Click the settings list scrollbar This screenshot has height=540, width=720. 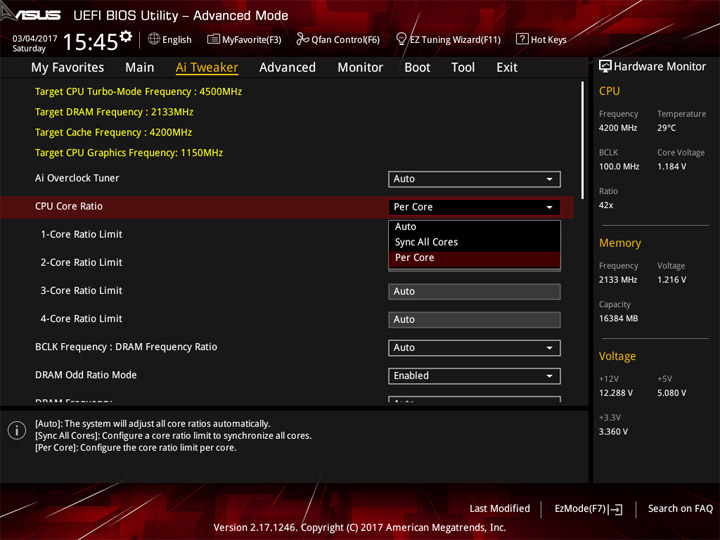[x=583, y=140]
